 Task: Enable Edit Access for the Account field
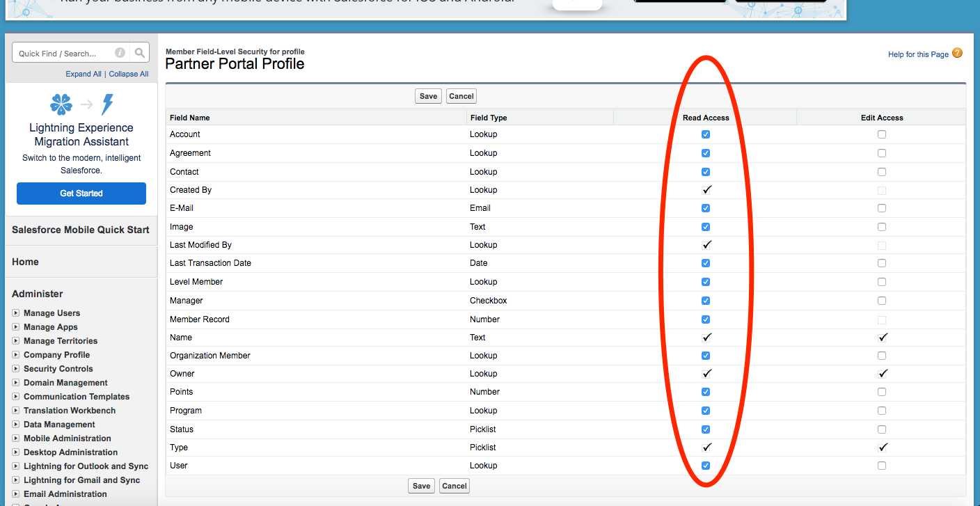(882, 134)
